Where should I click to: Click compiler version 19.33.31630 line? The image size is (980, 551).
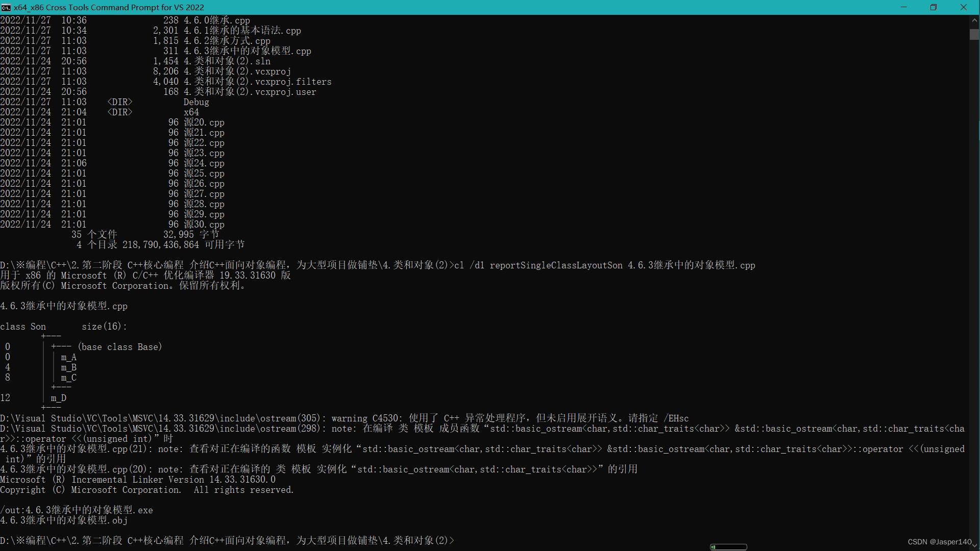145,275
